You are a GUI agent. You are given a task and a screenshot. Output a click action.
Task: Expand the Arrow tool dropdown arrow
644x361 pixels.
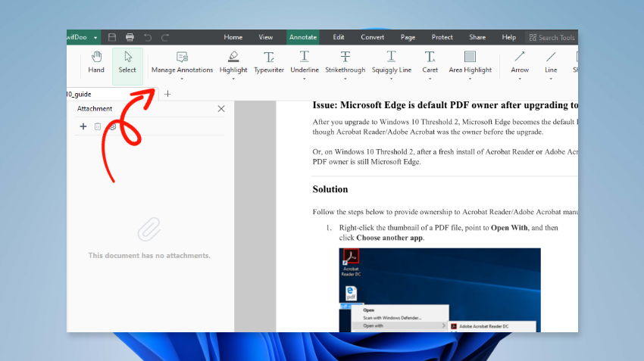tap(520, 79)
